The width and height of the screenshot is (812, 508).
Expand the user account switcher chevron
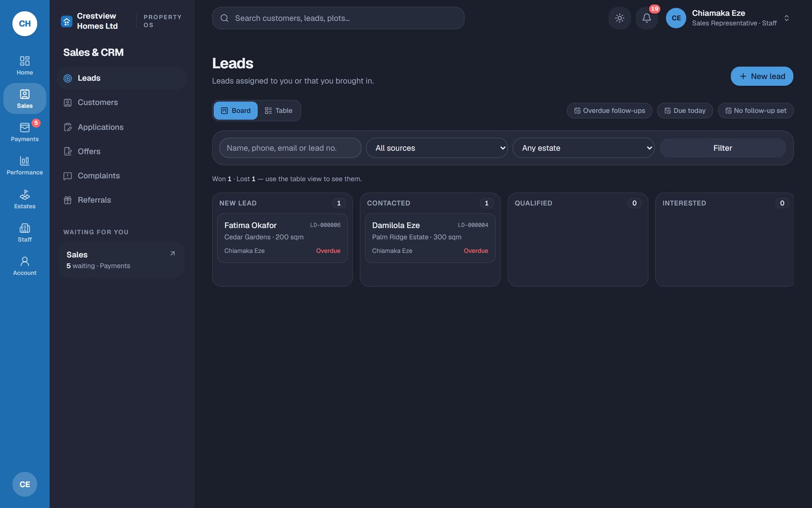point(787,18)
